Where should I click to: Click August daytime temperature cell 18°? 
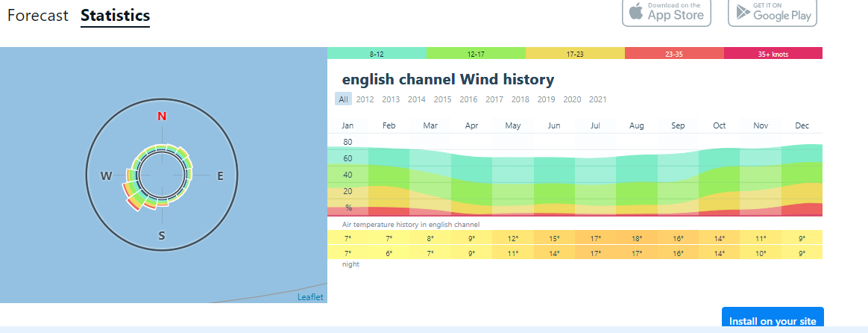(636, 238)
